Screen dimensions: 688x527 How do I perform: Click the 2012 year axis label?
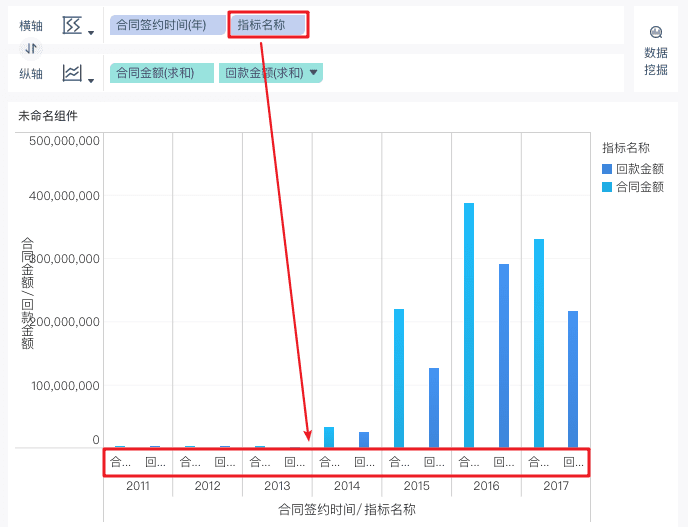click(x=208, y=486)
